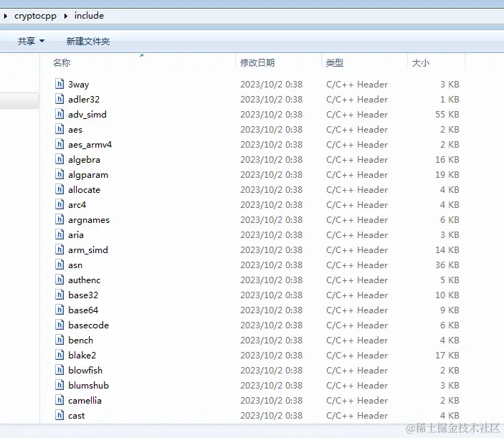The width and height of the screenshot is (504, 438).
Task: Sort by the 大小 column header
Action: click(420, 62)
